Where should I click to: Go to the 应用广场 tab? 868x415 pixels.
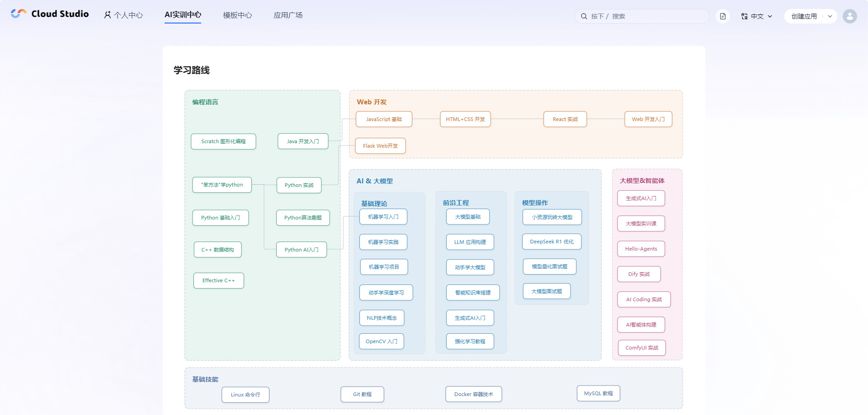point(288,15)
